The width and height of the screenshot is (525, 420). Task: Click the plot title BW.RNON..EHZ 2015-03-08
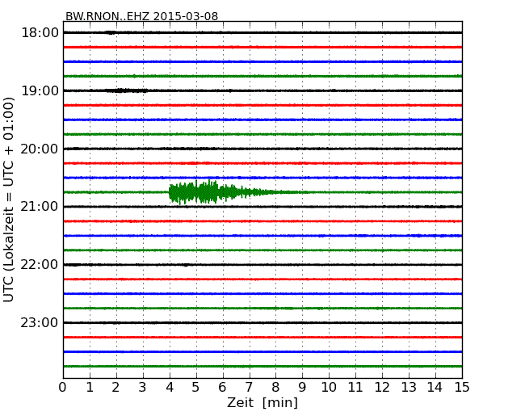tap(141, 16)
